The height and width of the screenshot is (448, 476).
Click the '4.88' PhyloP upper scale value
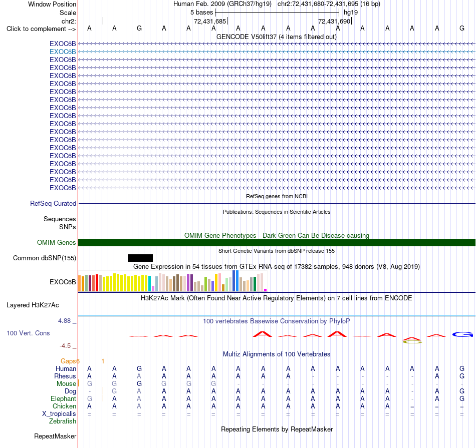tap(64, 320)
